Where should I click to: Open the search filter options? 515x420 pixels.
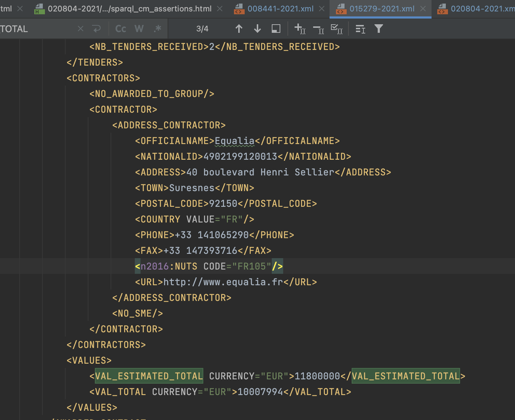(x=379, y=29)
